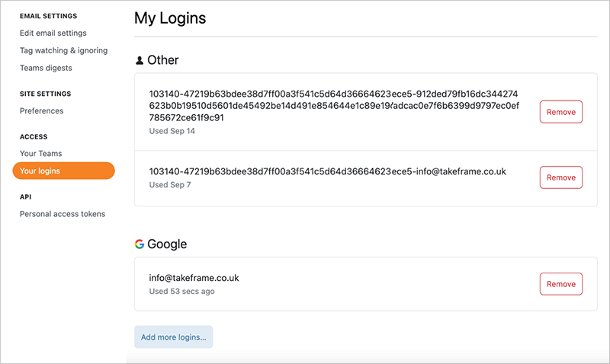
Task: Remove the Google info@takeframe.co.uk login
Action: click(x=560, y=284)
